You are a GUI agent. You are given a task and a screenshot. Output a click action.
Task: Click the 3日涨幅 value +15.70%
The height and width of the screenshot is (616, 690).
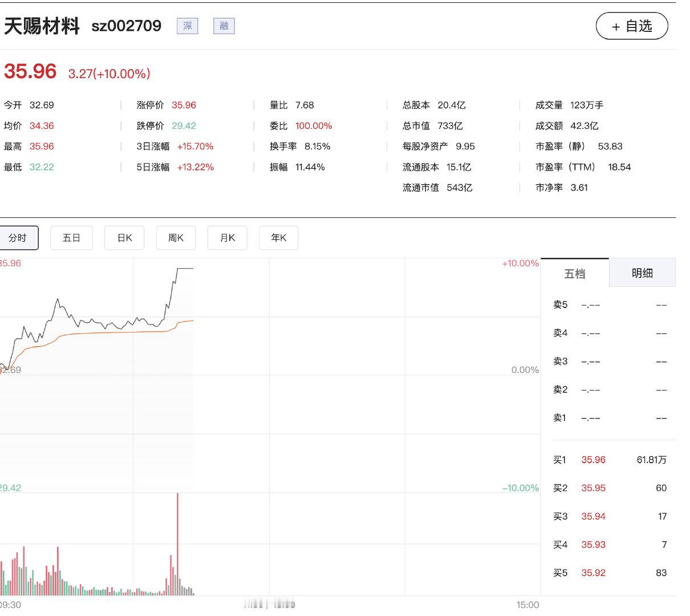tap(195, 147)
